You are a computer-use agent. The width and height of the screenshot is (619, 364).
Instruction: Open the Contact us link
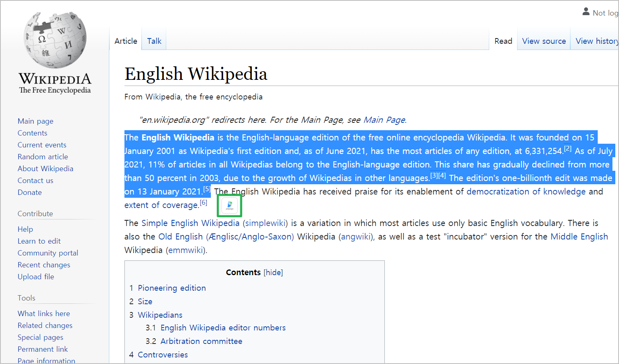click(35, 181)
